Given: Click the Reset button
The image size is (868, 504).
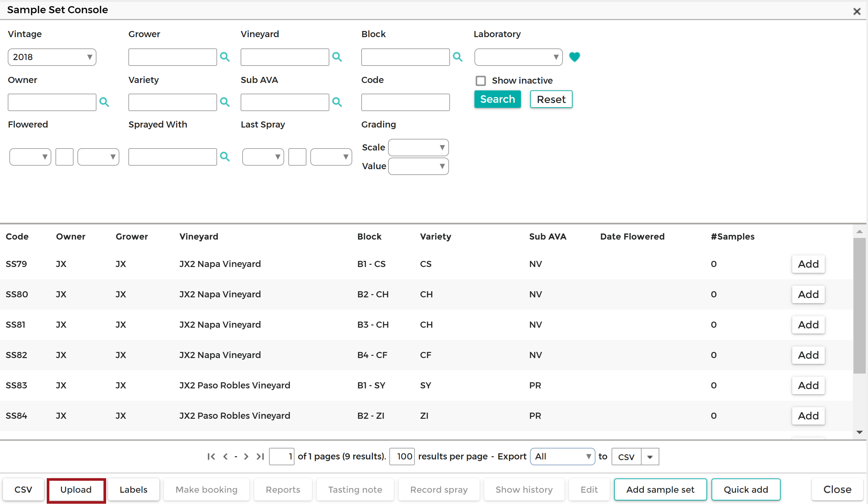Looking at the screenshot, I should point(551,99).
